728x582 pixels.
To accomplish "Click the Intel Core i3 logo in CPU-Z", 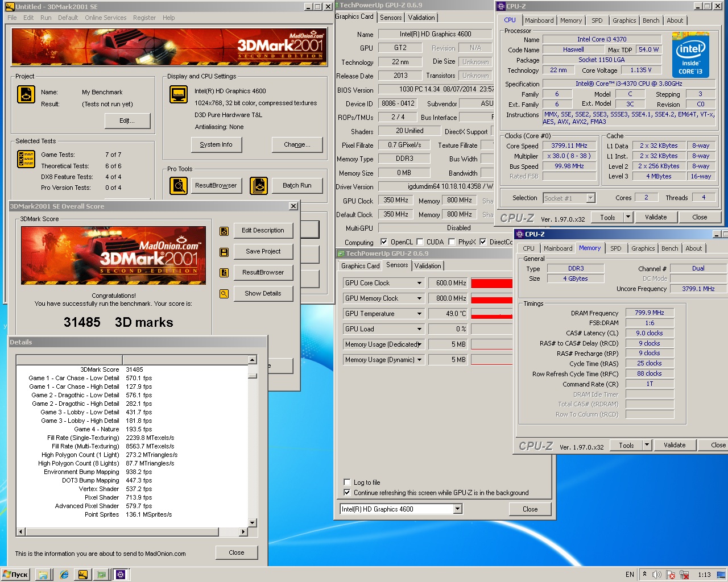I will pos(690,56).
